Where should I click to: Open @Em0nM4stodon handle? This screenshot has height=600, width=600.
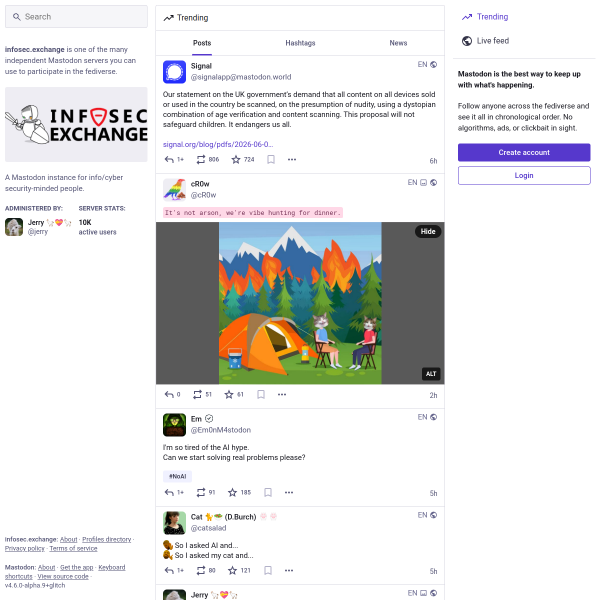pyautogui.click(x=221, y=430)
